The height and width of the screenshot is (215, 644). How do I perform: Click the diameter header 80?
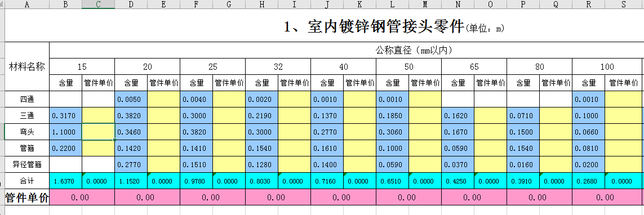point(539,66)
